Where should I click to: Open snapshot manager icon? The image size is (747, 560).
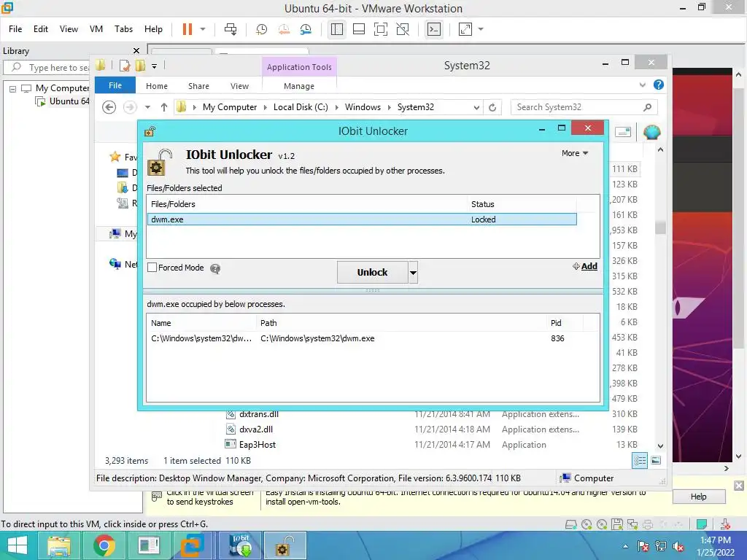tap(306, 29)
